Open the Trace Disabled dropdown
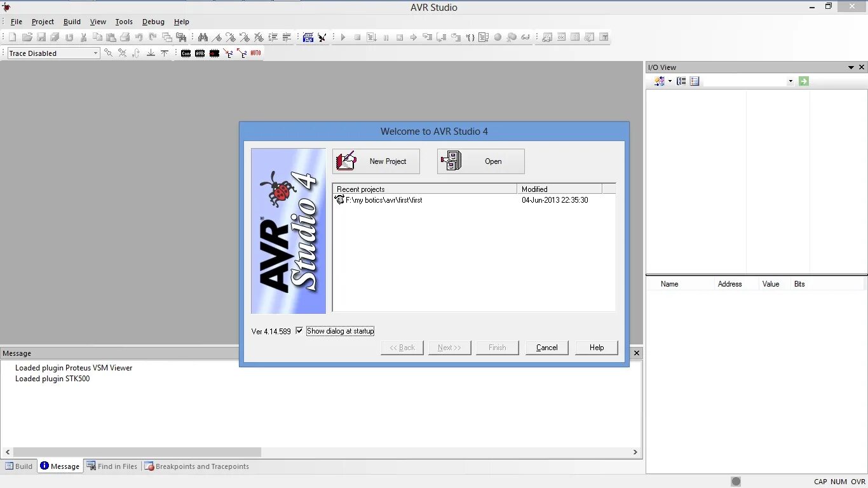Image resolution: width=868 pixels, height=488 pixels. [x=95, y=53]
